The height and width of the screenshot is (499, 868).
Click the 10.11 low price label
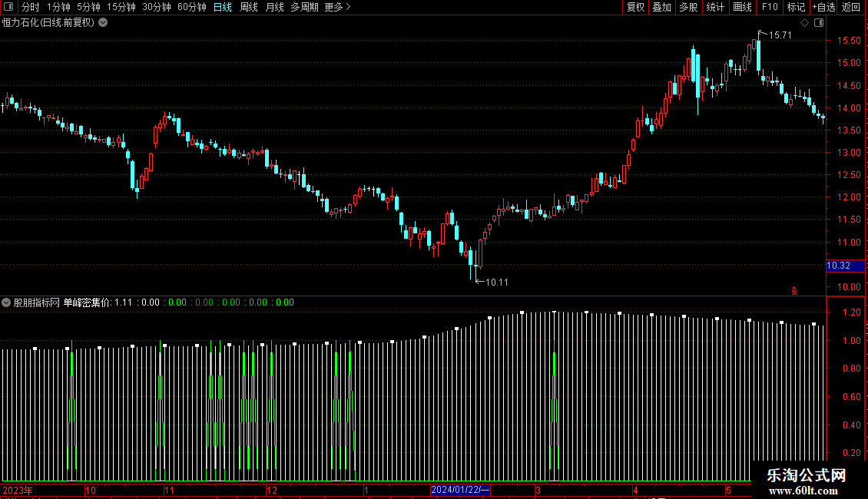point(496,283)
